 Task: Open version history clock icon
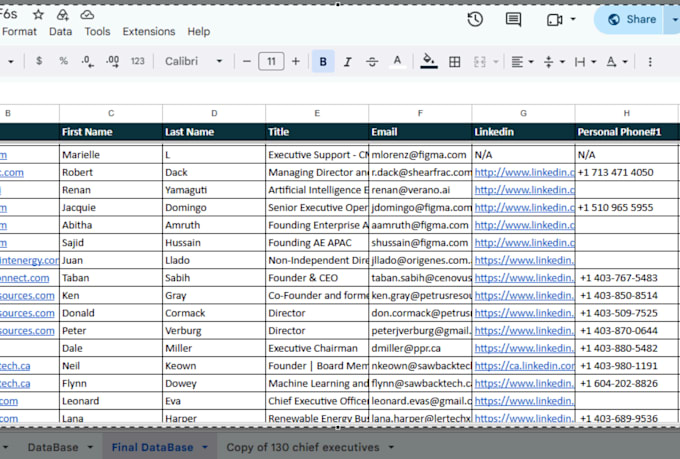475,19
